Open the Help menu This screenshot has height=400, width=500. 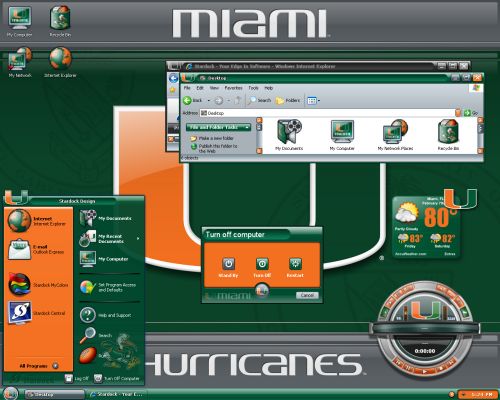coord(269,88)
